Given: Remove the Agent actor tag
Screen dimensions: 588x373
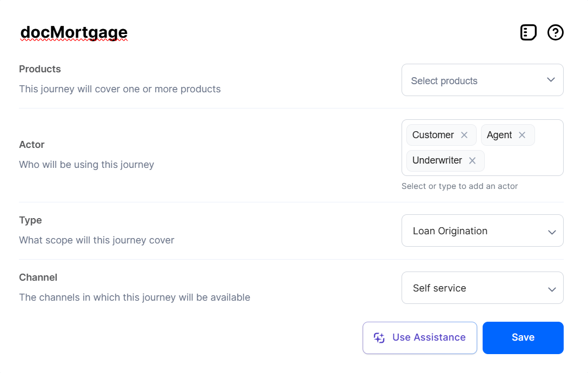Looking at the screenshot, I should pyautogui.click(x=522, y=135).
